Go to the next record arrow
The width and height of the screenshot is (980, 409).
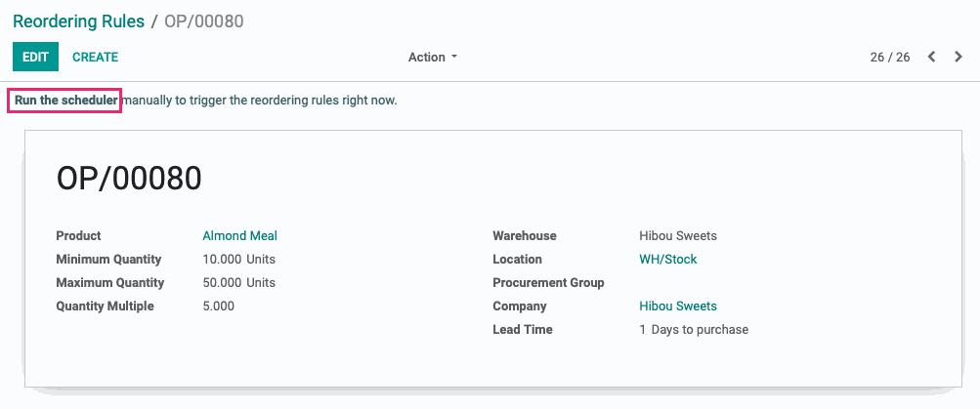click(959, 57)
